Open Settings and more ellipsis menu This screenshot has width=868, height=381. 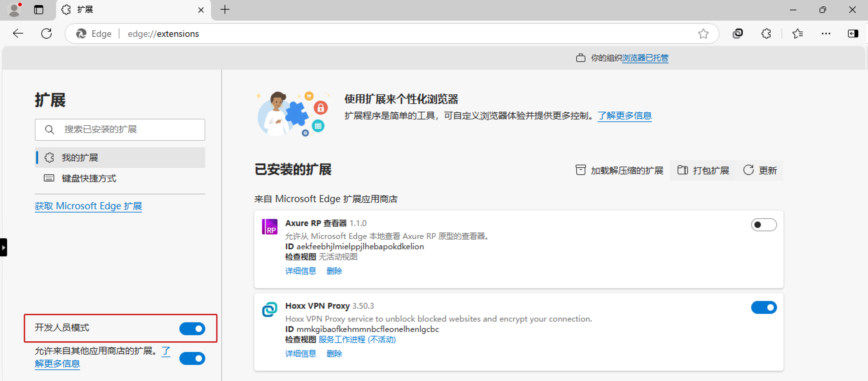[825, 33]
